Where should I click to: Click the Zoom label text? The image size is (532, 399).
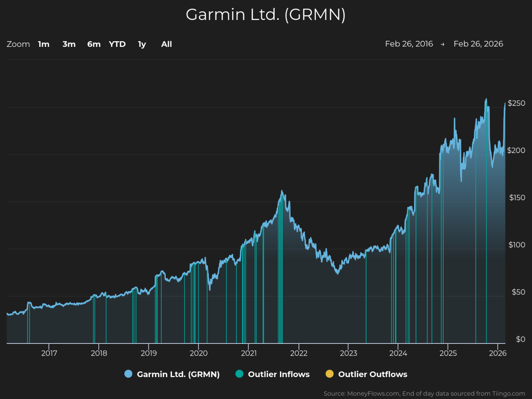pos(18,44)
